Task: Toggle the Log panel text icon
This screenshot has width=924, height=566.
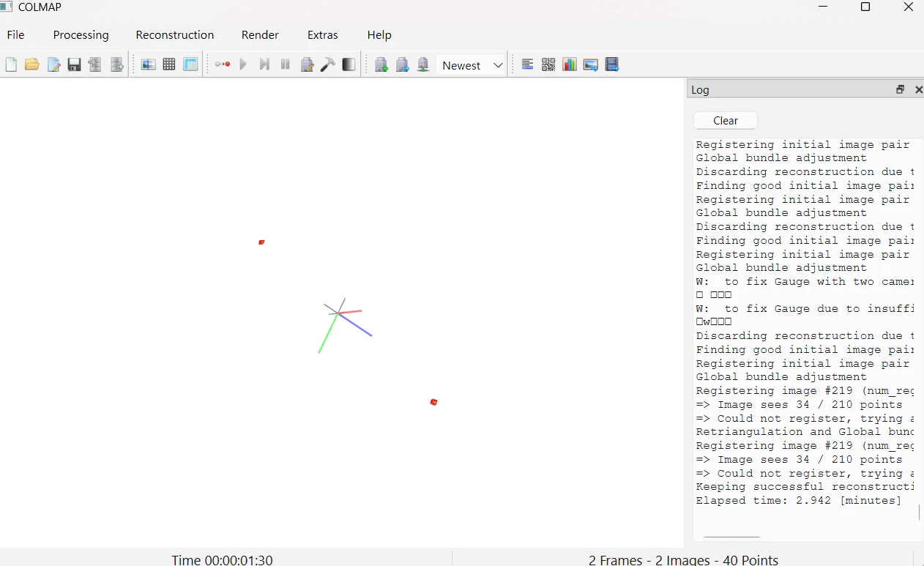Action: click(x=527, y=65)
